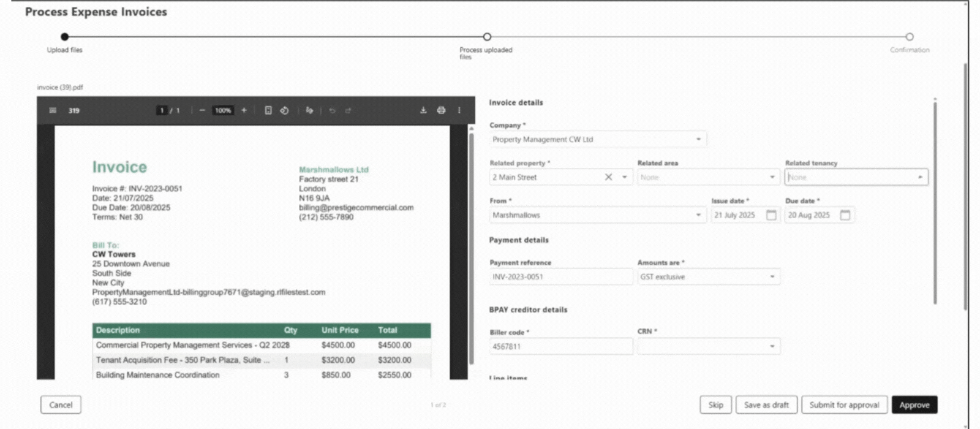Screen dimensions: 980x429
Task: Go to Confirmation step
Action: [910, 37]
